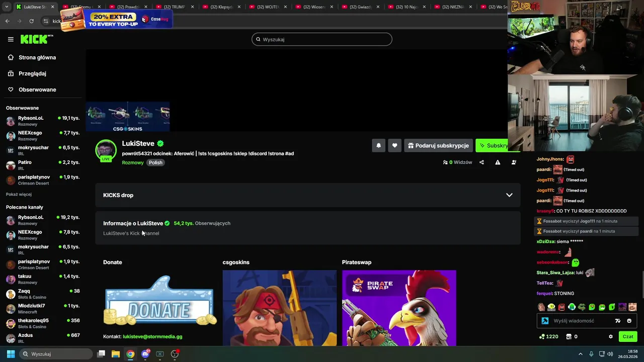Click Pokaż więcej in the sidebar

click(x=19, y=194)
